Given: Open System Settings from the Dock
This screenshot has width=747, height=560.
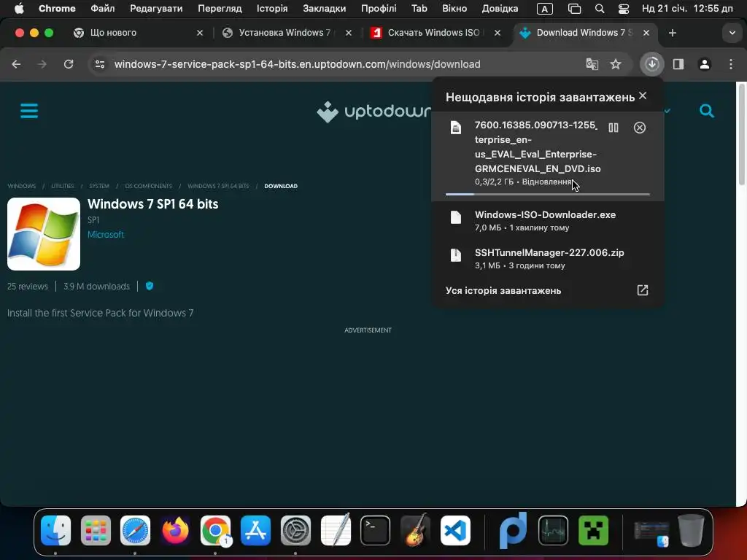Looking at the screenshot, I should coord(295,530).
